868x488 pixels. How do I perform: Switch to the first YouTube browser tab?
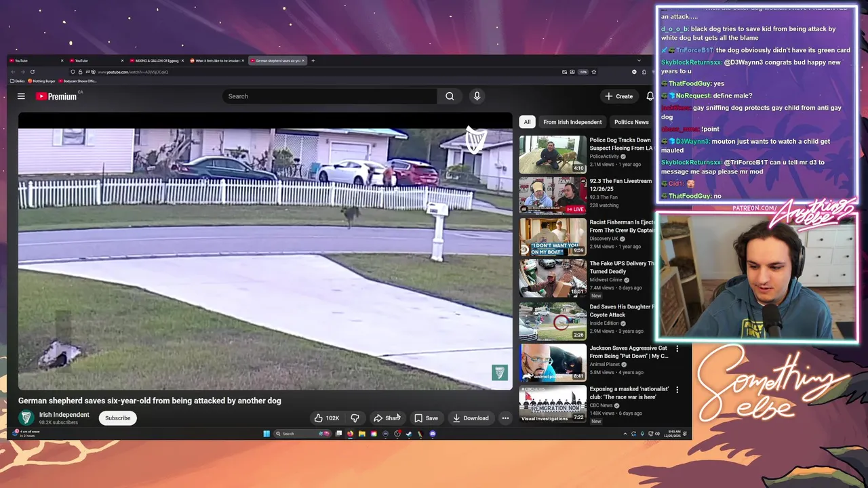click(35, 61)
